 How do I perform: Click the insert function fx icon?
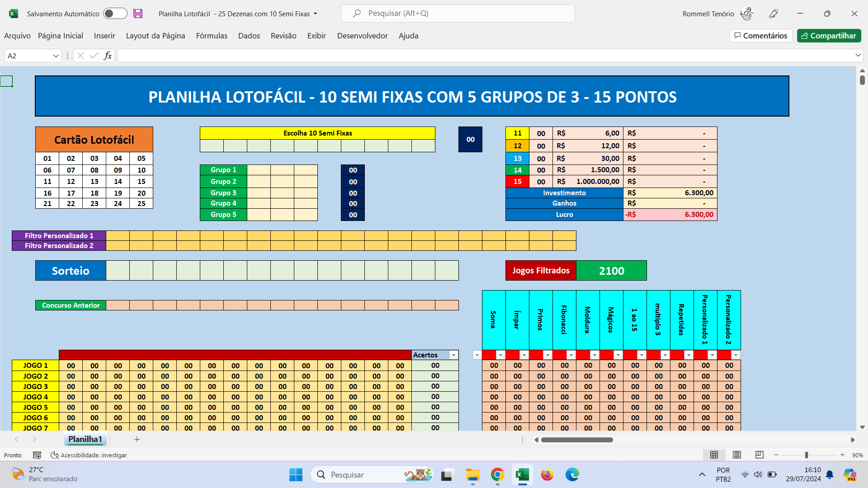click(x=108, y=56)
